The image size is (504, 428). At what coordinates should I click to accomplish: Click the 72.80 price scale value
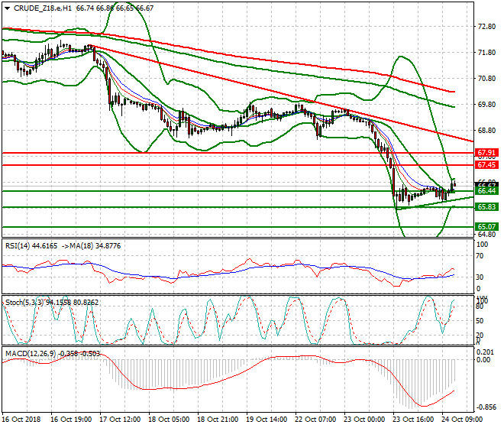(486, 27)
